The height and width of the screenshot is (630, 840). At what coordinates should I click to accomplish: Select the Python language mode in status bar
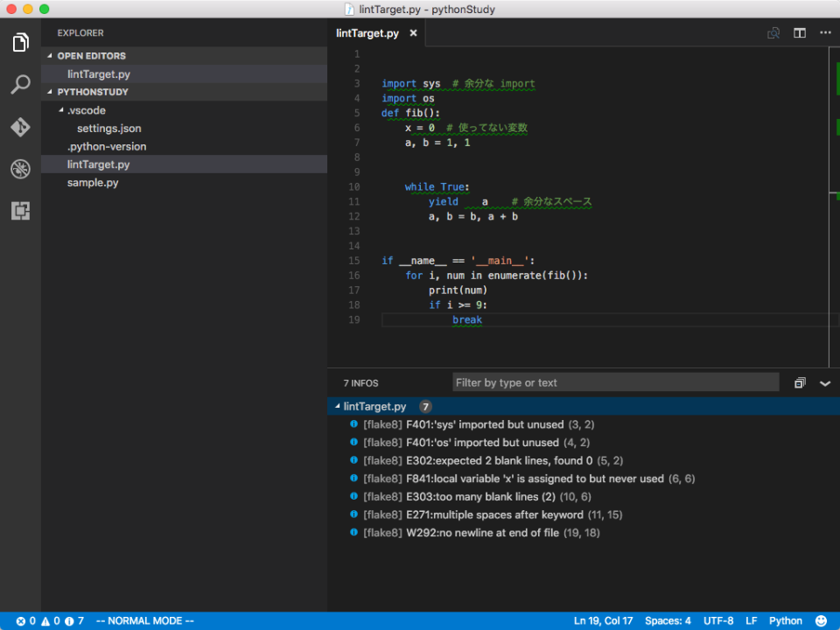coord(785,620)
